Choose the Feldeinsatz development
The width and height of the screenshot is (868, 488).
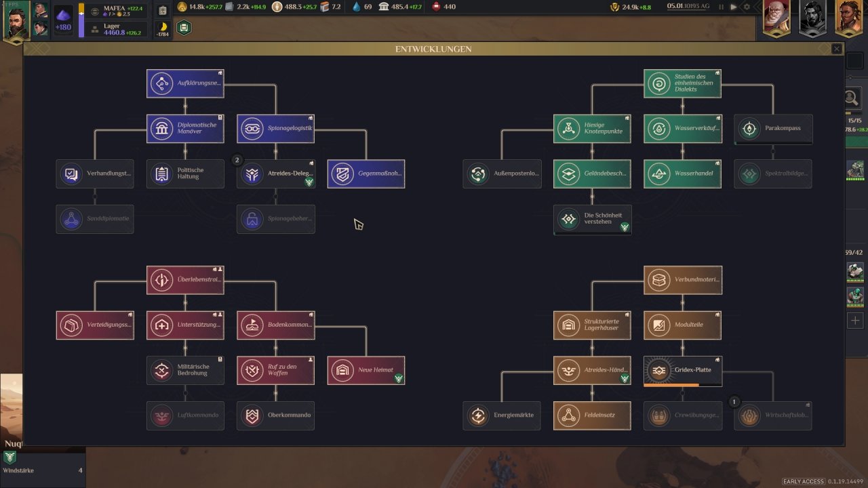click(x=592, y=415)
